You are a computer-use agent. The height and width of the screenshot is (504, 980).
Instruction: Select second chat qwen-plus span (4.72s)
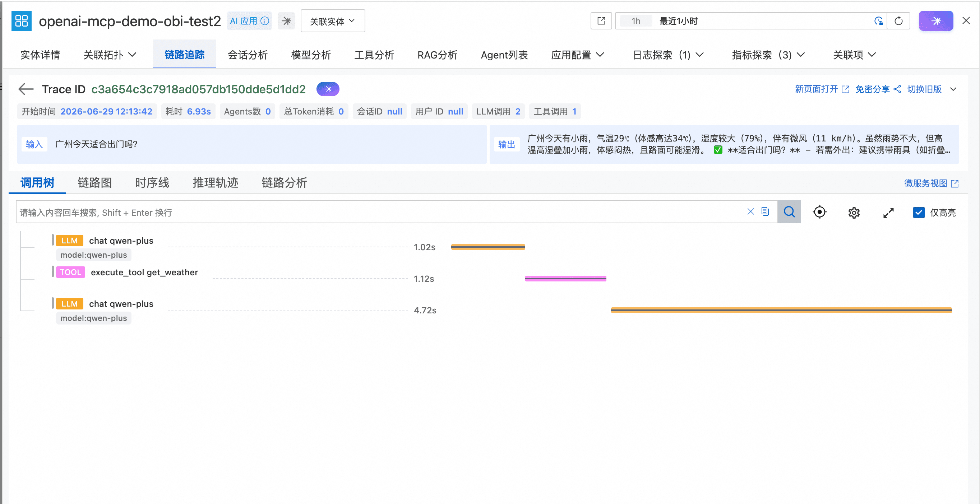(121, 304)
